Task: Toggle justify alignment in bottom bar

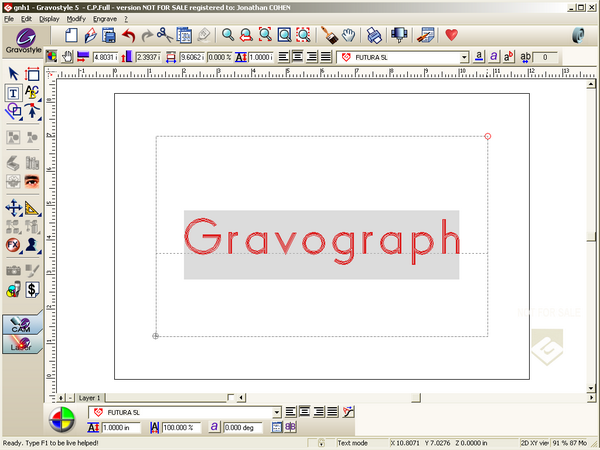Action: point(333,412)
